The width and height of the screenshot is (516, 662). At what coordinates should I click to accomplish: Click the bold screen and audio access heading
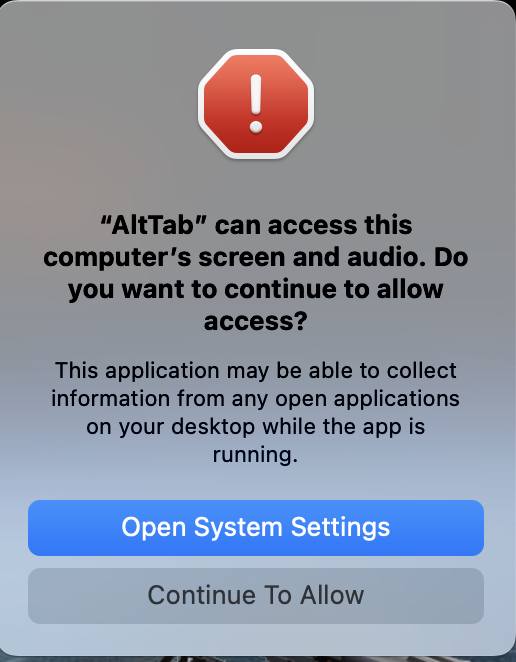[256, 273]
